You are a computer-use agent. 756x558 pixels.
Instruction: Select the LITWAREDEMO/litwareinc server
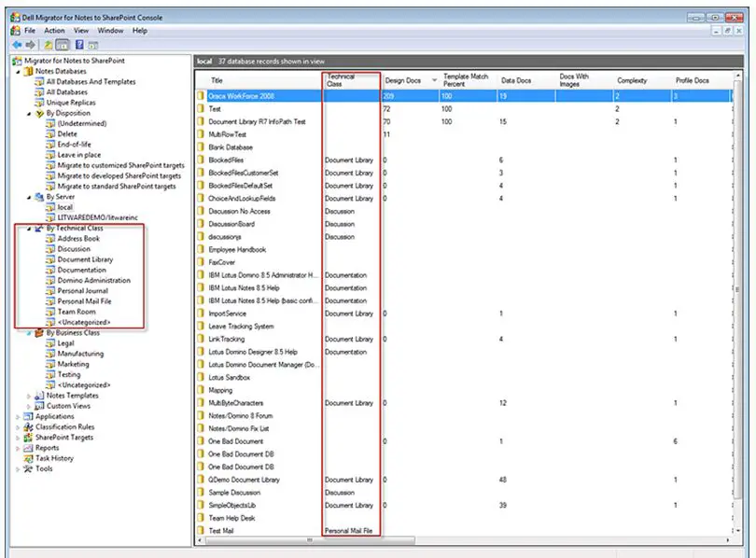tap(98, 217)
